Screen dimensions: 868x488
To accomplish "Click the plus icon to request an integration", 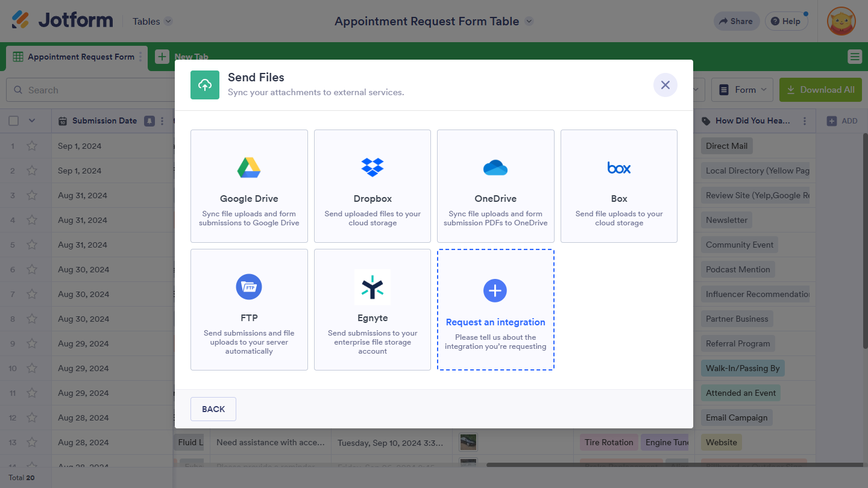I will point(495,290).
